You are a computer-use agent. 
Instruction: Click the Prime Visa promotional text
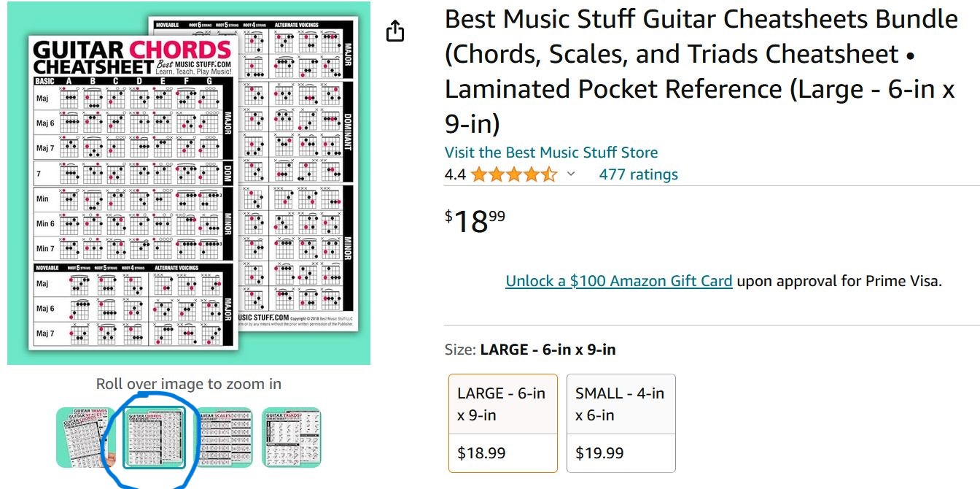[839, 281]
